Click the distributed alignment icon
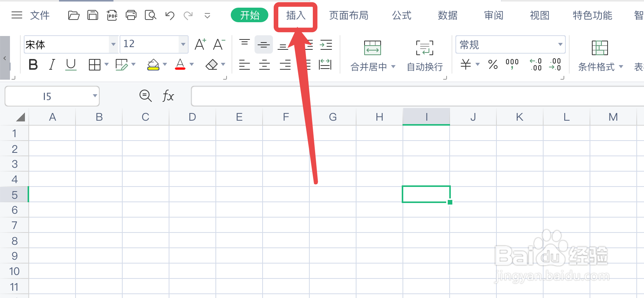Viewport: 644px width, 298px height. point(325,64)
